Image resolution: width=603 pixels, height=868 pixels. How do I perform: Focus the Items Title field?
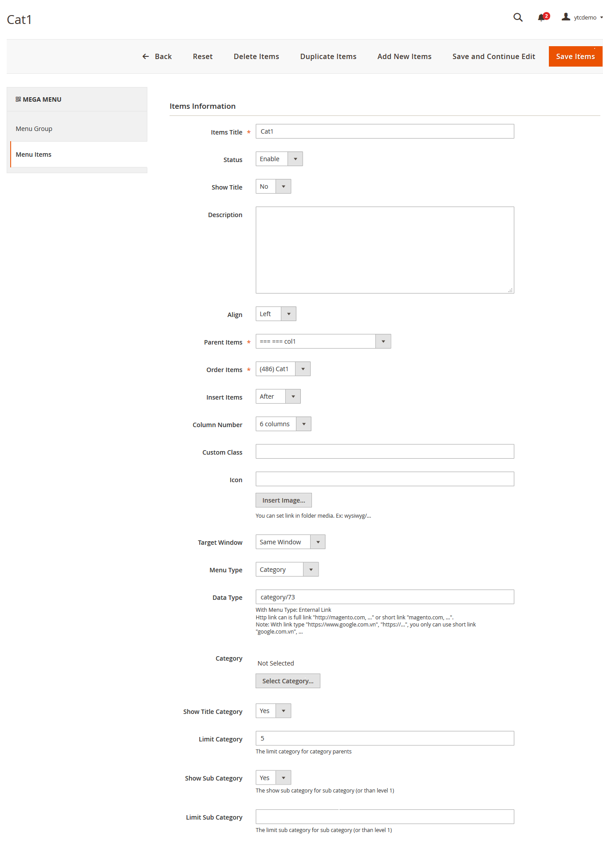385,131
